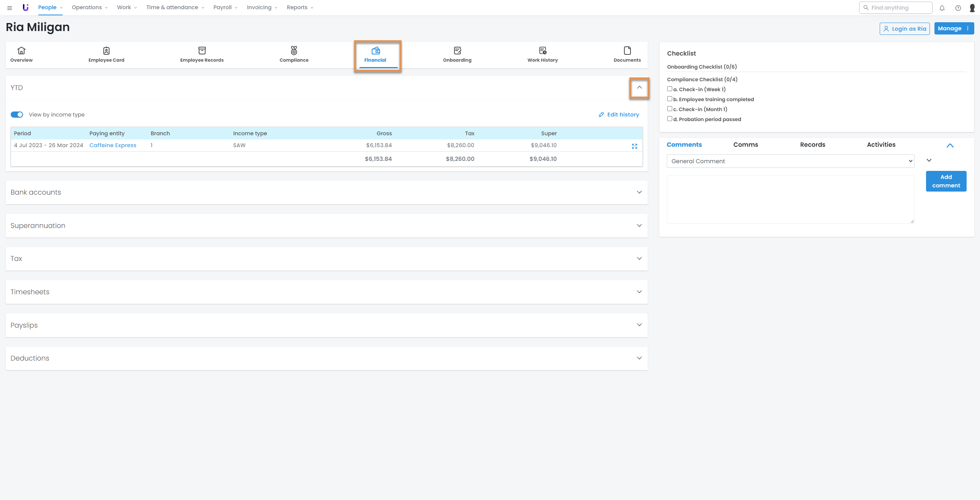Click the Documents page icon

point(627,51)
